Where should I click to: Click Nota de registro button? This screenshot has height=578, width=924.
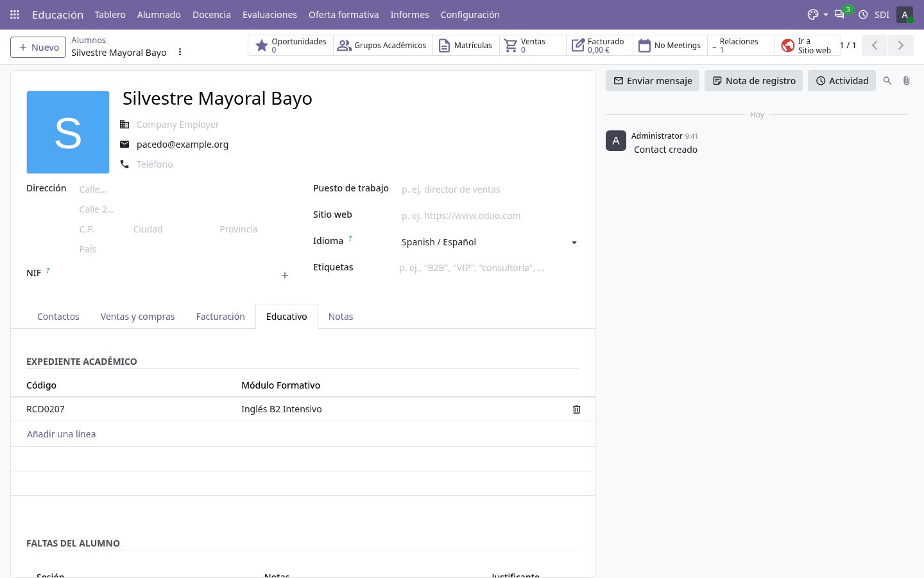753,81
